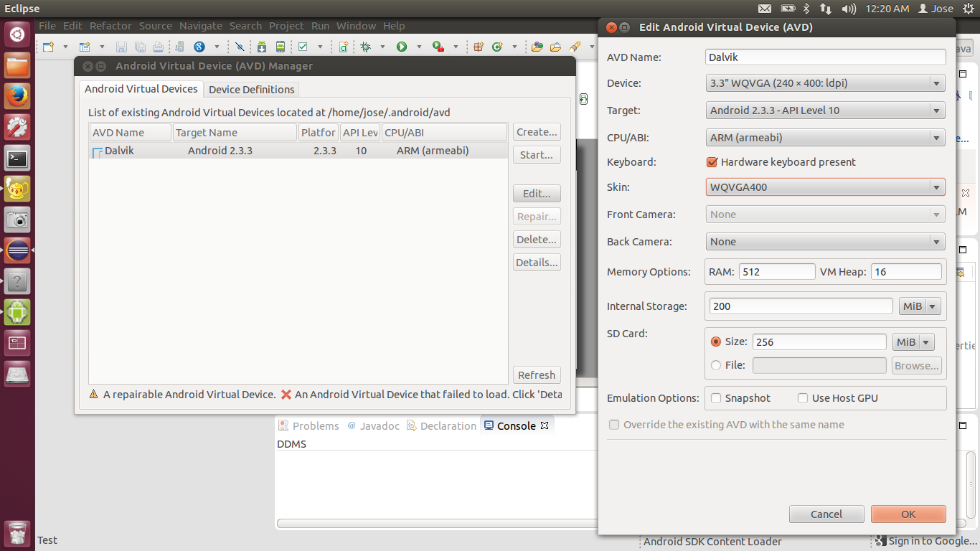Open the Skin dropdown showing WQVGA400
The width and height of the screenshot is (980, 551).
click(x=826, y=187)
